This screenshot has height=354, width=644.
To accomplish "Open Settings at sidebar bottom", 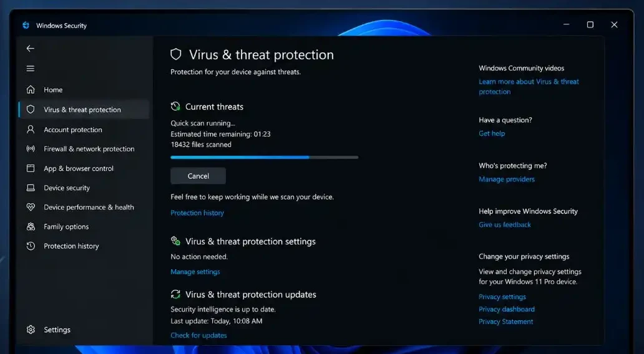I will (x=84, y=330).
